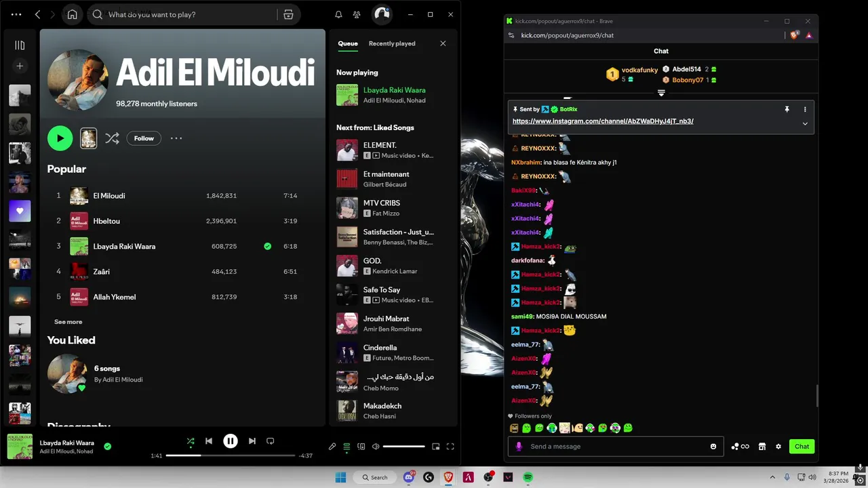Click the Send a message field
The image size is (868, 488).
pos(616,447)
